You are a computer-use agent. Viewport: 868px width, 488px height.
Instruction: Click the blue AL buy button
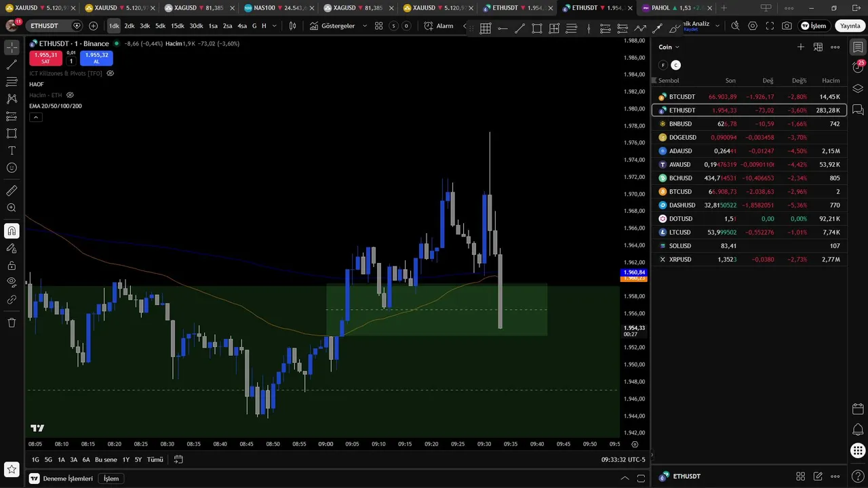tap(96, 58)
